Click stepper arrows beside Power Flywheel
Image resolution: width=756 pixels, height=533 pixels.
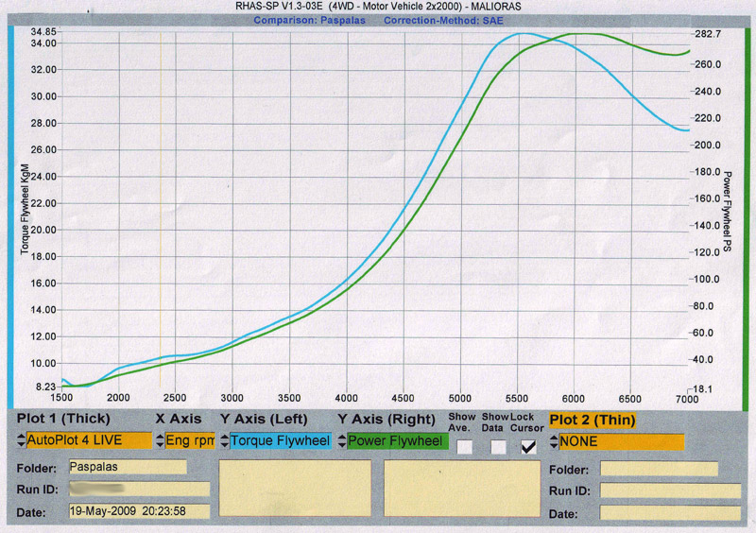tap(342, 441)
